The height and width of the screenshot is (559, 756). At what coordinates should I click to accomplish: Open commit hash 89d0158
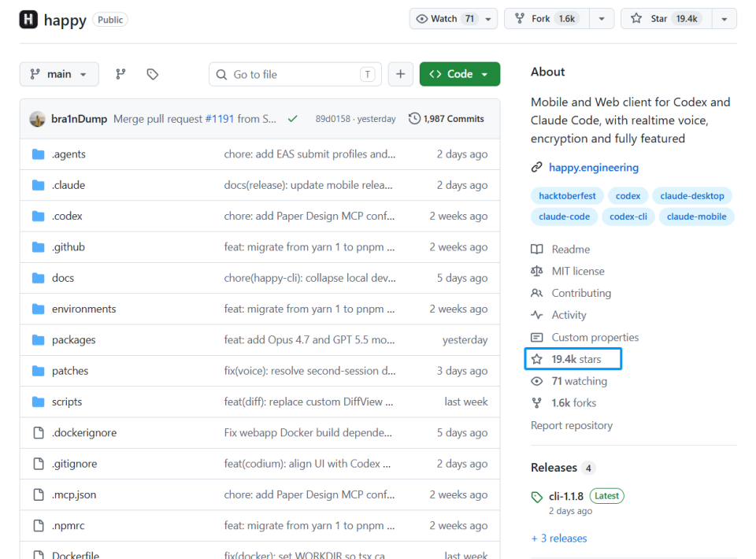(x=332, y=119)
